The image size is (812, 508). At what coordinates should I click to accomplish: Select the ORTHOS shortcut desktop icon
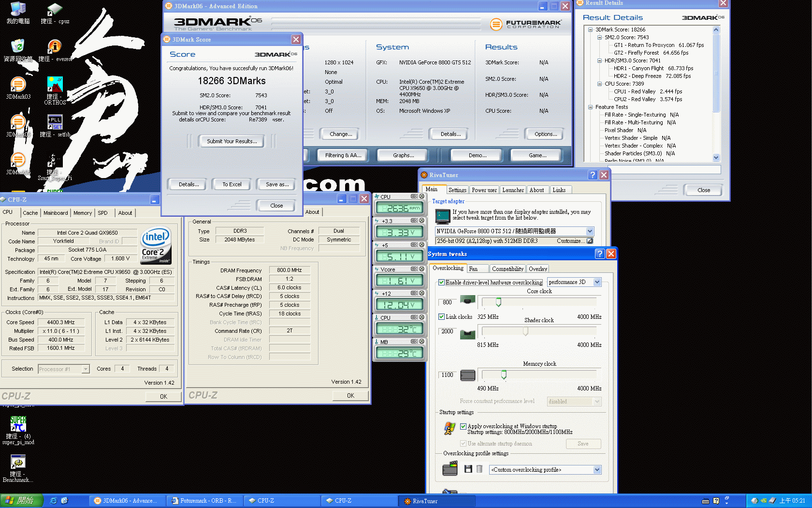(55, 90)
